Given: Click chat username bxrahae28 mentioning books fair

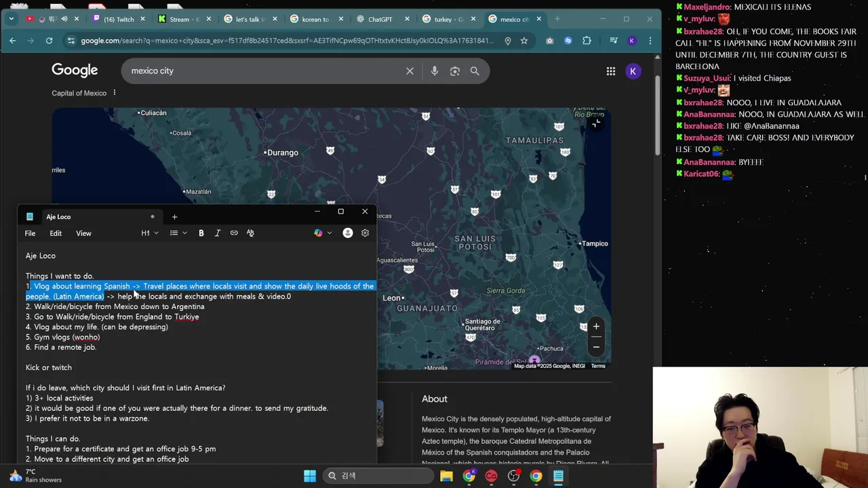Looking at the screenshot, I should [x=703, y=32].
